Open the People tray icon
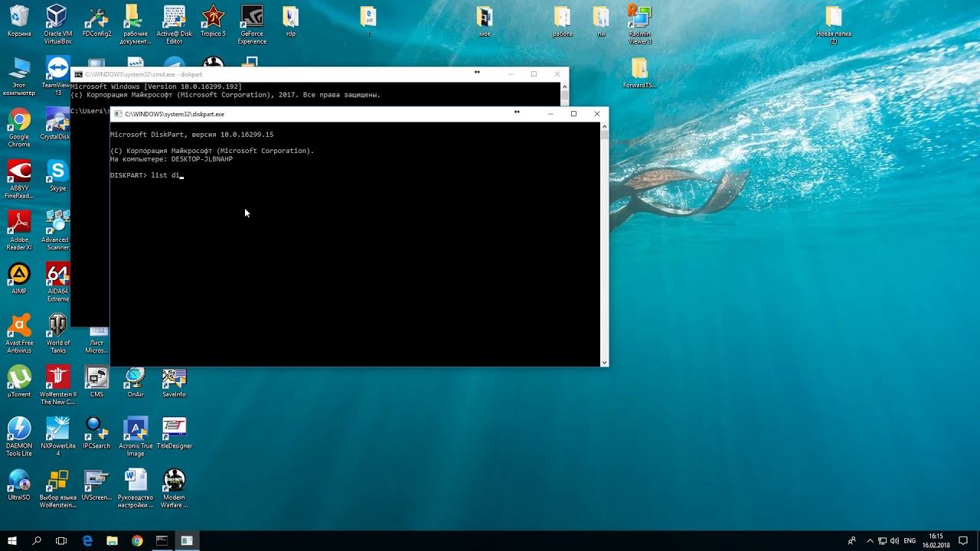The width and height of the screenshot is (980, 551). (x=851, y=541)
